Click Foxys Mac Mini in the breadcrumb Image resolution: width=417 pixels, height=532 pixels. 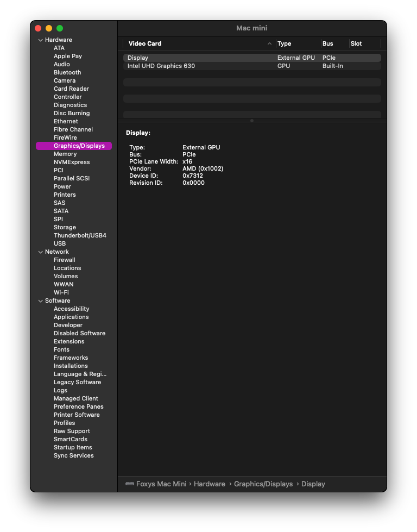[x=161, y=484]
